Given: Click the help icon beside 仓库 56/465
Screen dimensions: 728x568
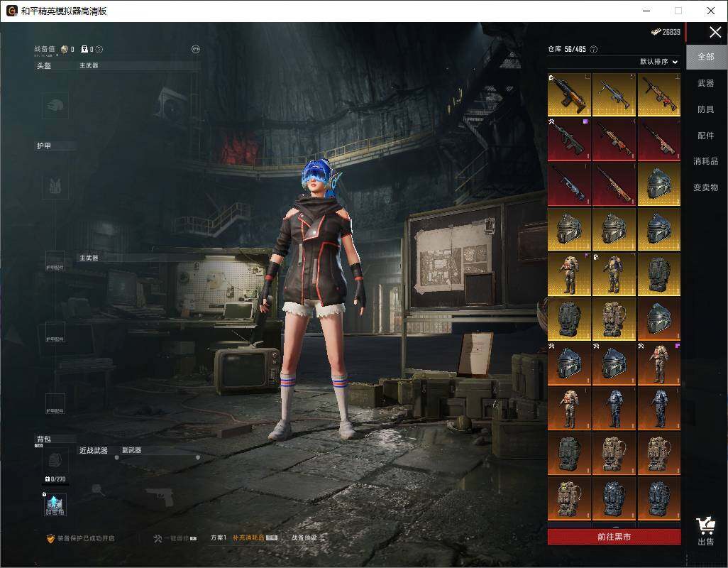Looking at the screenshot, I should [x=593, y=49].
